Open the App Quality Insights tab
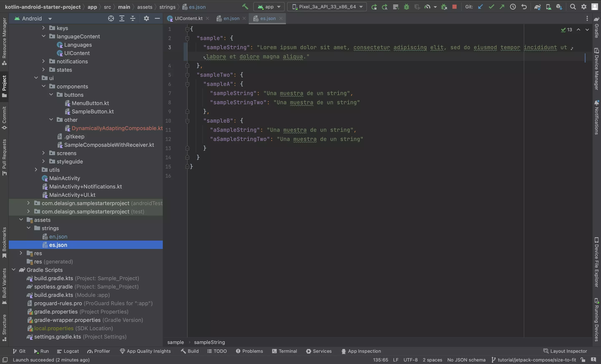 click(x=145, y=351)
